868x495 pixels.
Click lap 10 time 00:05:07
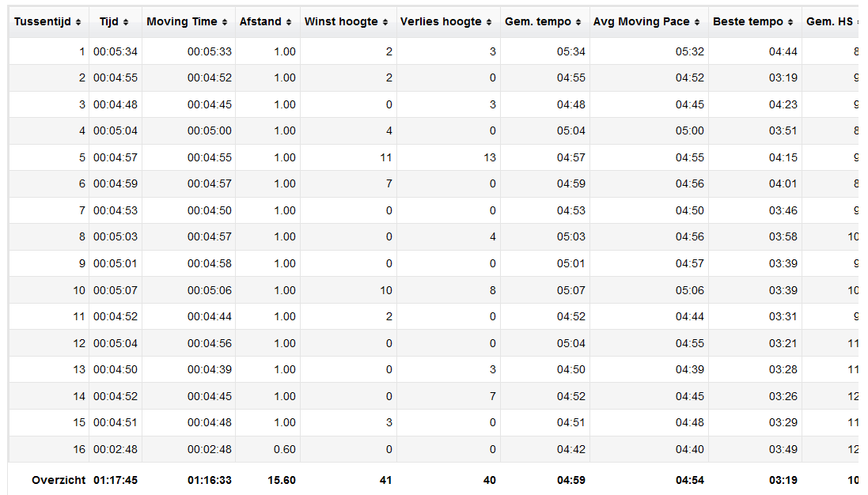point(116,290)
